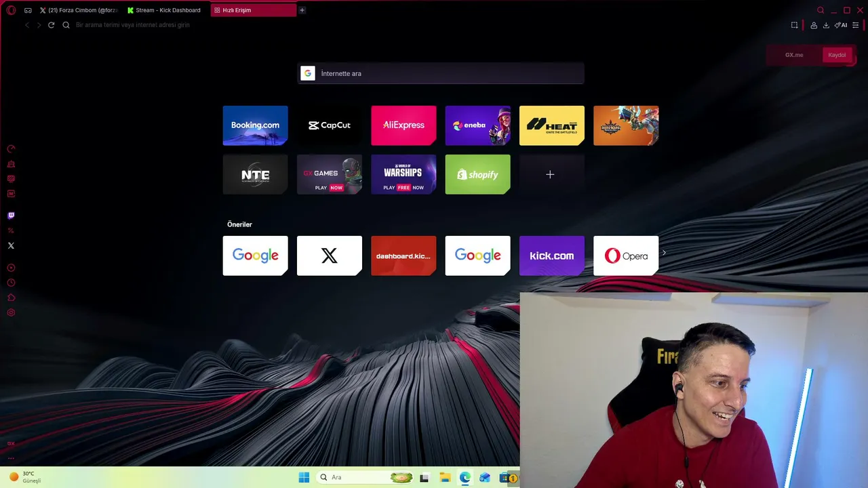Open the Shopify speed dial tile
The height and width of the screenshot is (488, 868).
(x=477, y=174)
